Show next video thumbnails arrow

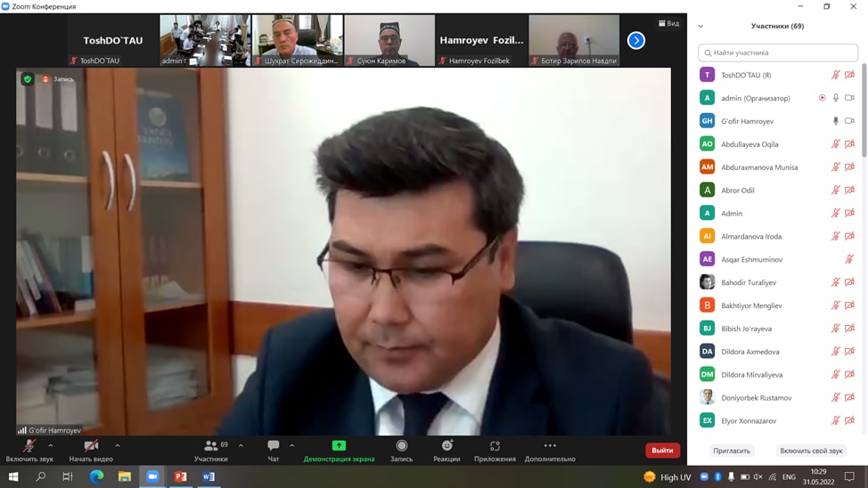pos(636,40)
